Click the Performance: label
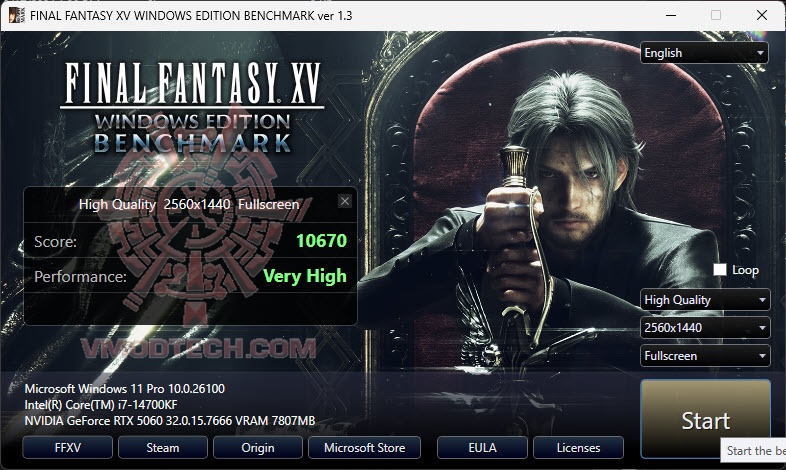This screenshot has width=786, height=470. pos(80,277)
